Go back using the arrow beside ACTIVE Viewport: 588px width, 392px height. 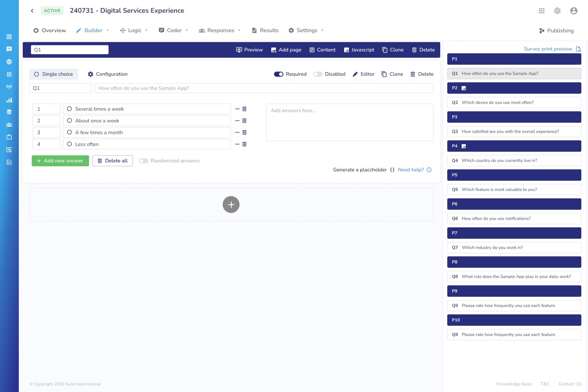(32, 11)
